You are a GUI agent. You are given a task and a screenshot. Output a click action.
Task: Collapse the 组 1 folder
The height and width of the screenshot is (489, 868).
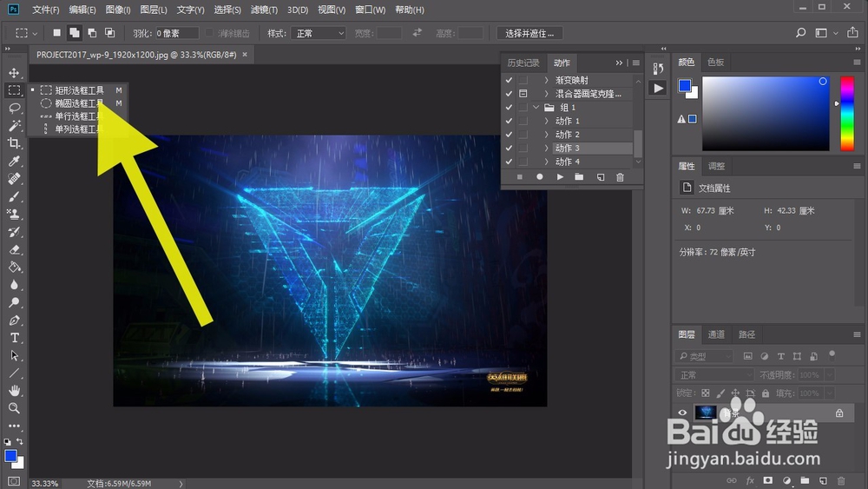coord(536,108)
